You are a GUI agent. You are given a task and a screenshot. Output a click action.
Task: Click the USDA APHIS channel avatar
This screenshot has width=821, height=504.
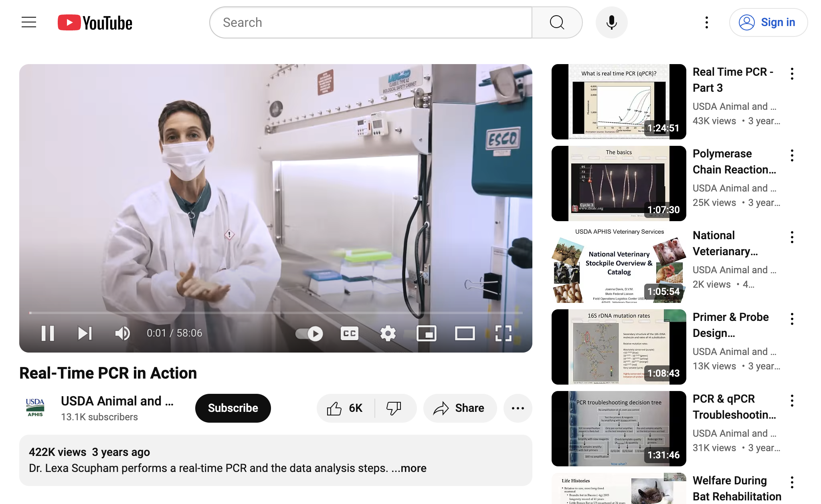tap(35, 408)
